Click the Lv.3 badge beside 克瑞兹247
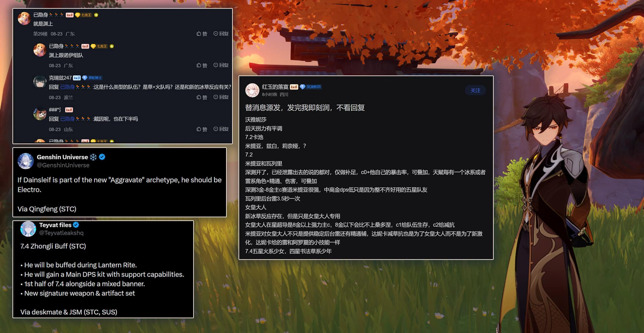Image resolution: width=644 pixels, height=333 pixels. [77, 78]
